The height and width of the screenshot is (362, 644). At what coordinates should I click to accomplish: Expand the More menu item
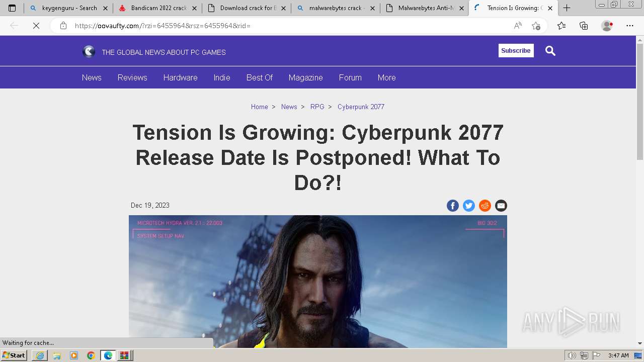click(x=386, y=77)
